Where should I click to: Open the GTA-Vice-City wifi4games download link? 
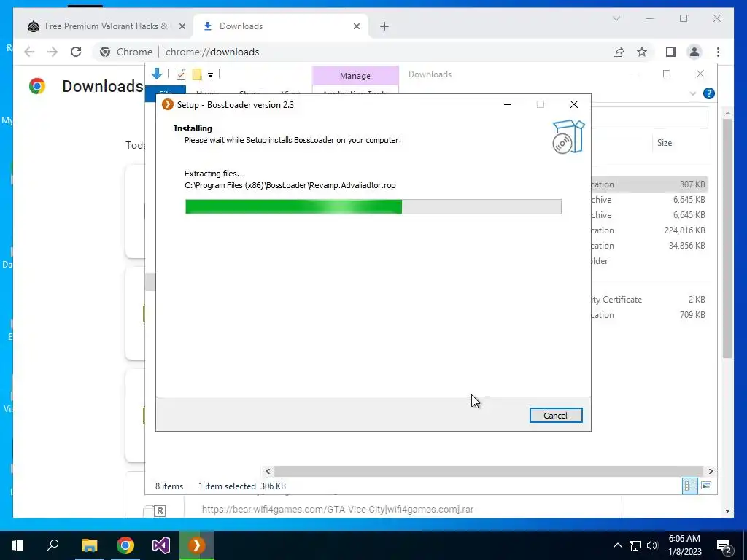coord(338,510)
